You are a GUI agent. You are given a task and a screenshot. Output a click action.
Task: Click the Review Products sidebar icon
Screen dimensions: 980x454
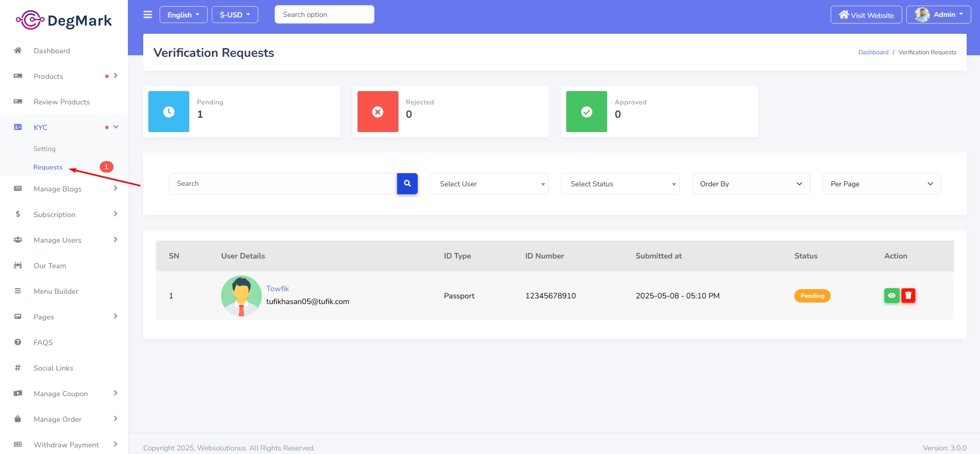pyautogui.click(x=18, y=101)
